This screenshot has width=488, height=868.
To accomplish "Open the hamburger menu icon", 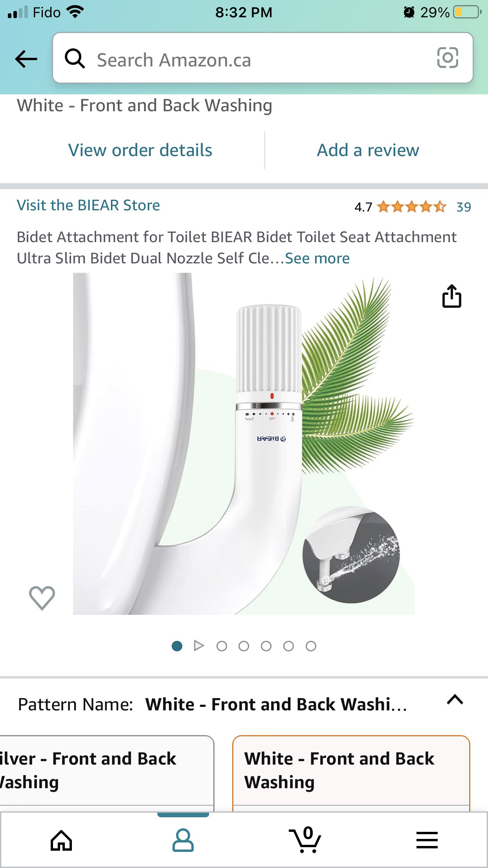I will click(x=427, y=840).
